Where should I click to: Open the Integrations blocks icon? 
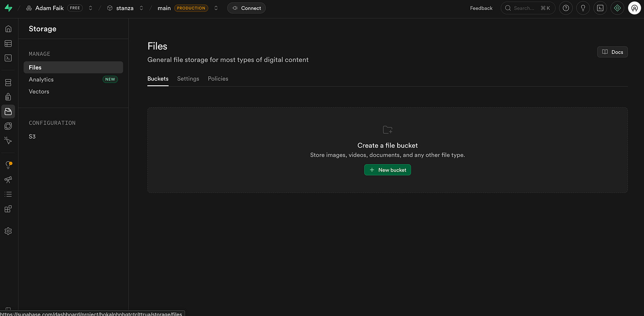(8, 209)
